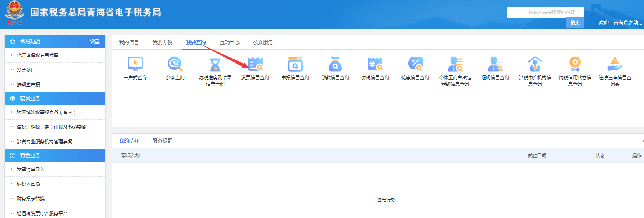The width and height of the screenshot is (644, 218).
Task: Open 代开增值税专用发票 link
Action: coord(38,55)
